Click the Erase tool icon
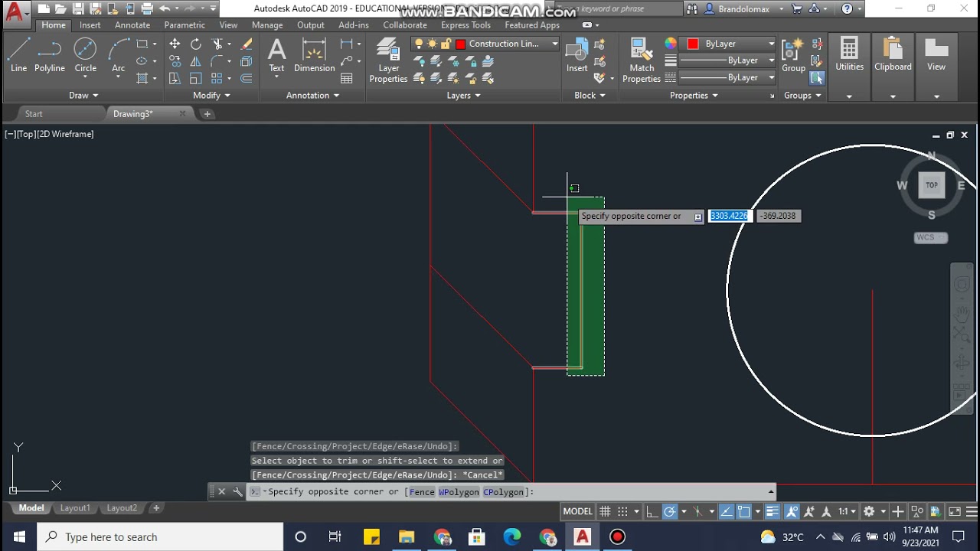The width and height of the screenshot is (980, 551). [x=247, y=44]
